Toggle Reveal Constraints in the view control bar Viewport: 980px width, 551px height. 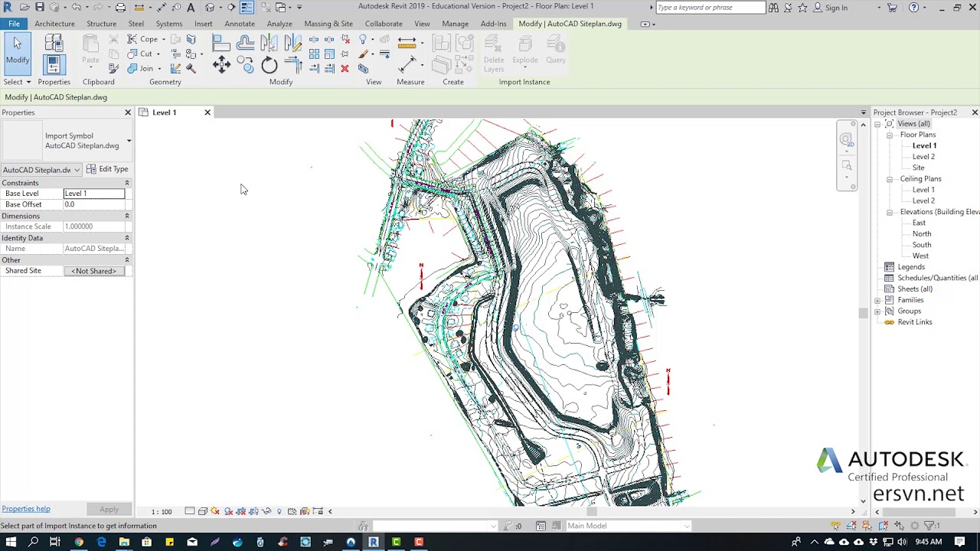(318, 511)
